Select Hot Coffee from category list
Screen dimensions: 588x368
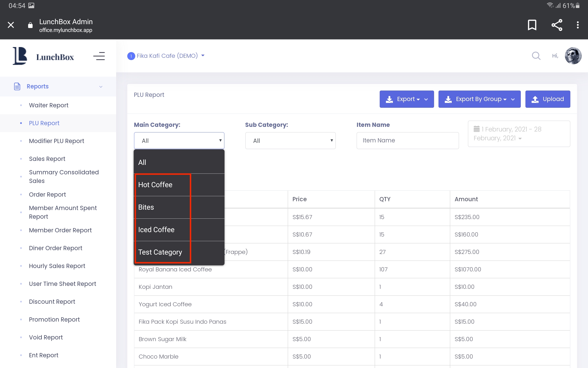click(x=155, y=185)
